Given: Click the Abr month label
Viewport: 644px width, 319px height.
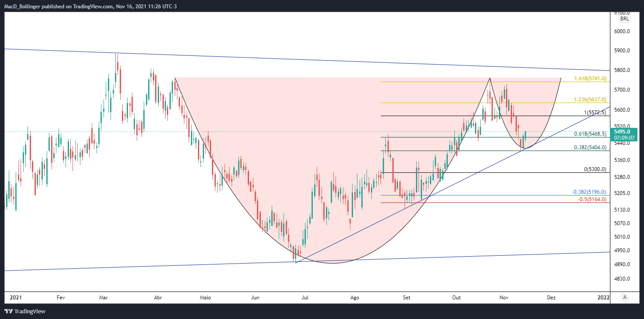Looking at the screenshot, I should coord(158,298).
